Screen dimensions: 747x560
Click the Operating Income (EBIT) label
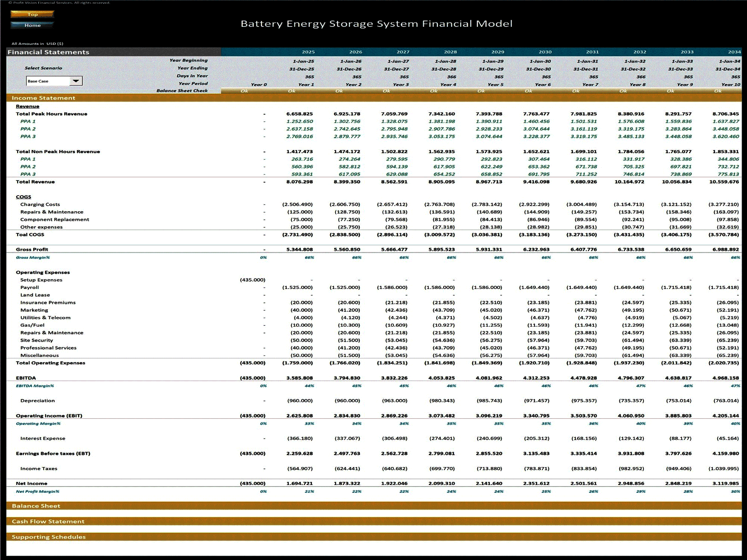point(49,416)
